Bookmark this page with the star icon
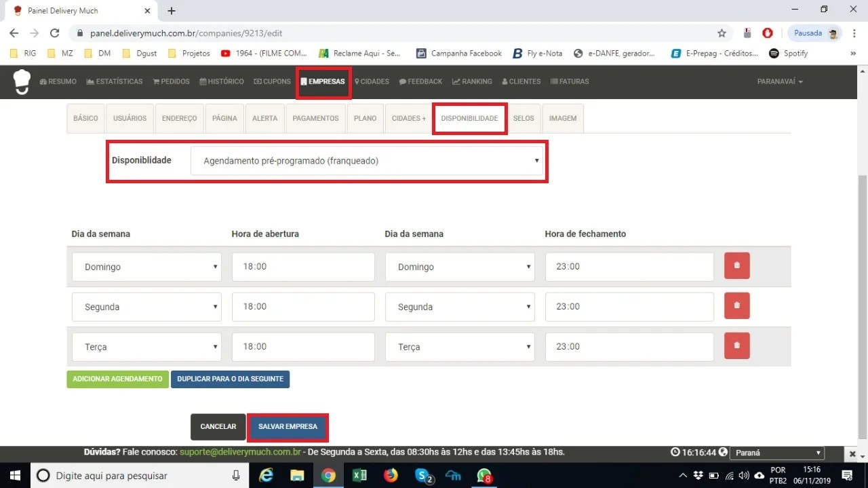 click(x=722, y=33)
